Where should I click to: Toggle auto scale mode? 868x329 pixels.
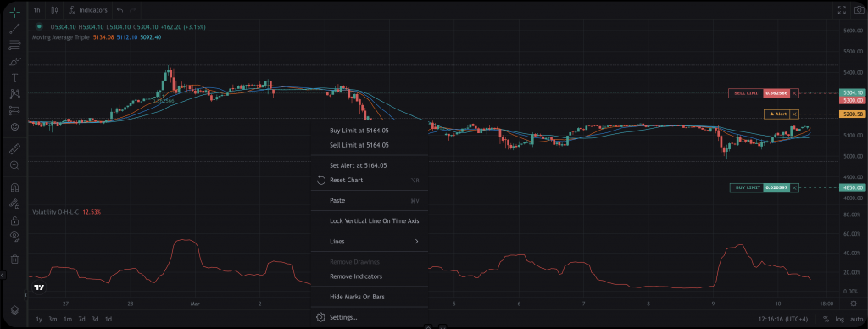click(856, 319)
